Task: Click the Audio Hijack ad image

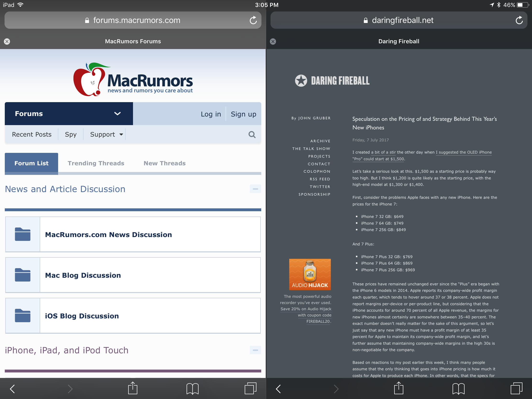Action: [310, 274]
